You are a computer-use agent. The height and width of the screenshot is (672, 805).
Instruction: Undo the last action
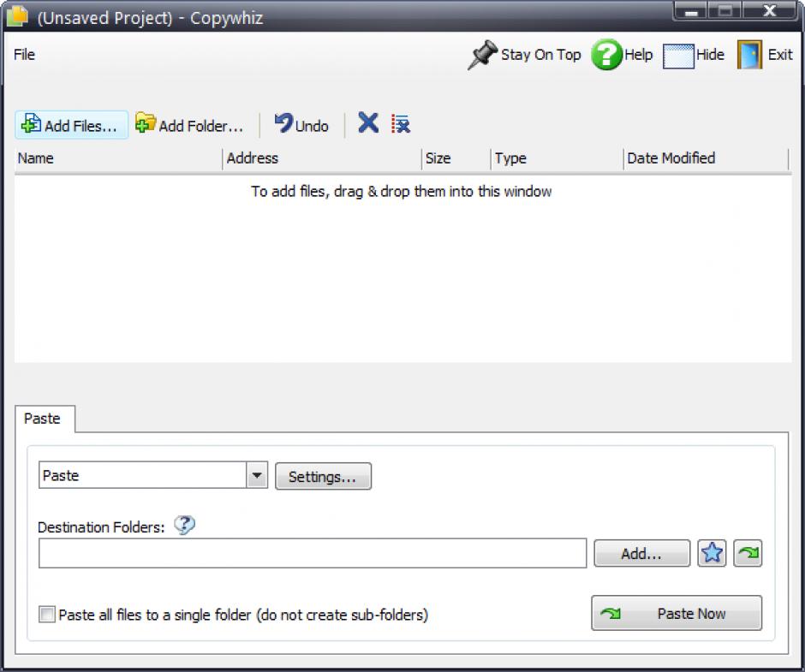[301, 125]
